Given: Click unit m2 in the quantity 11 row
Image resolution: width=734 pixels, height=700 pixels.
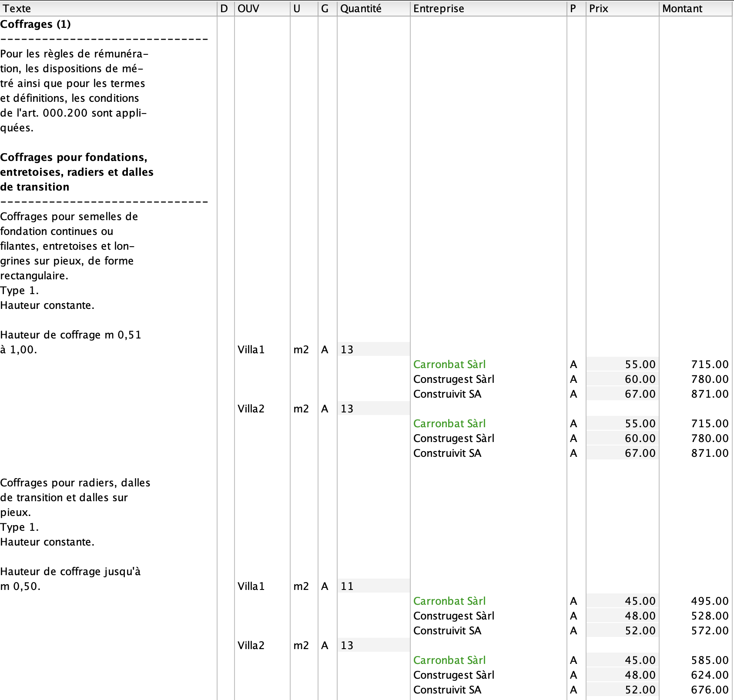Looking at the screenshot, I should click(301, 586).
